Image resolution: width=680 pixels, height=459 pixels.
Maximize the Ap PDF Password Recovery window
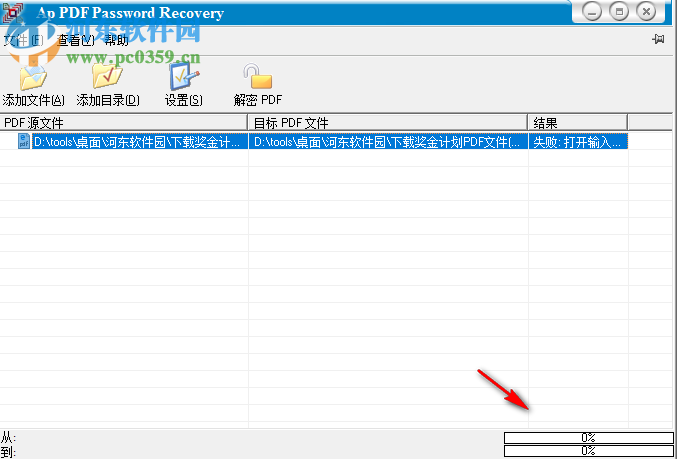point(619,12)
